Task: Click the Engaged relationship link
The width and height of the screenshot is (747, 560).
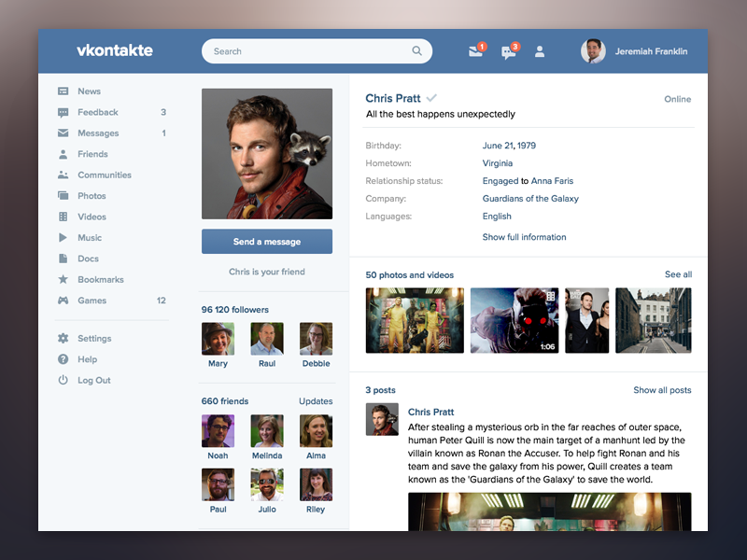Action: 500,181
